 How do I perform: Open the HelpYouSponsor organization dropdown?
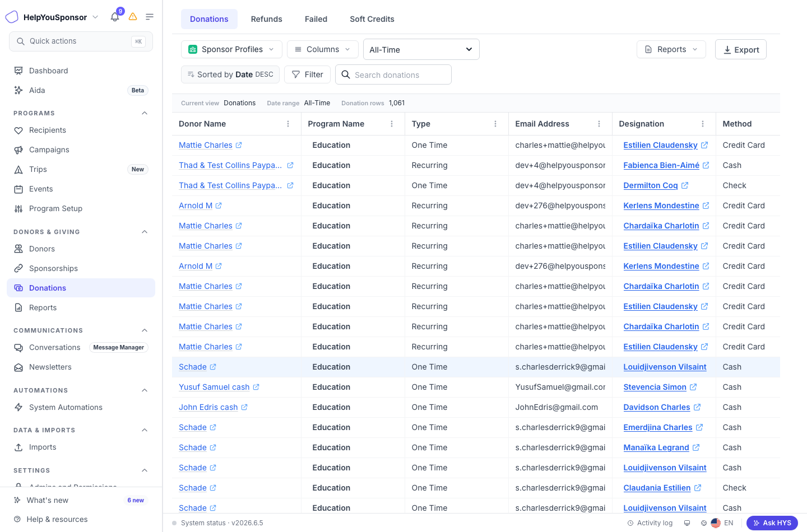point(95,17)
